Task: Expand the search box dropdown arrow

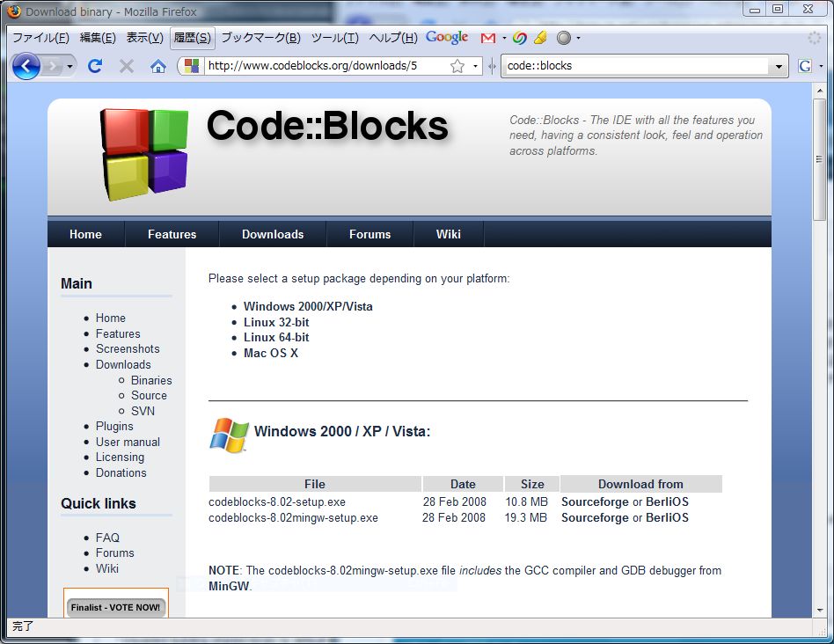Action: pos(779,66)
